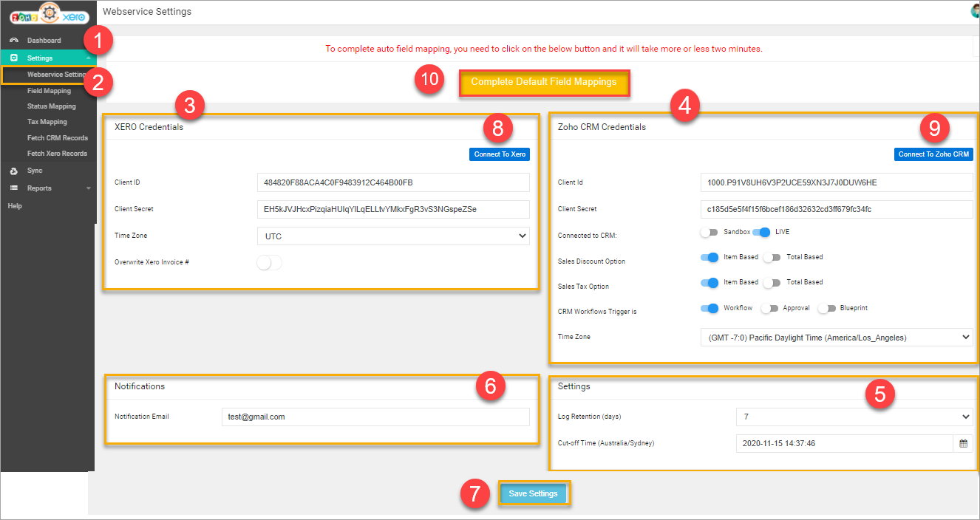Open Fetch Xero Records page
This screenshot has width=980, height=520.
(x=57, y=154)
